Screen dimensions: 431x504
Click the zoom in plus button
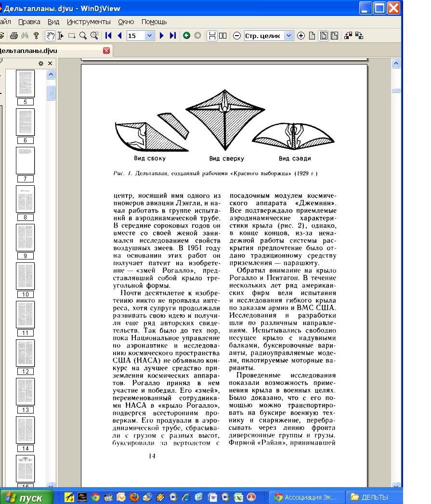pos(300,36)
